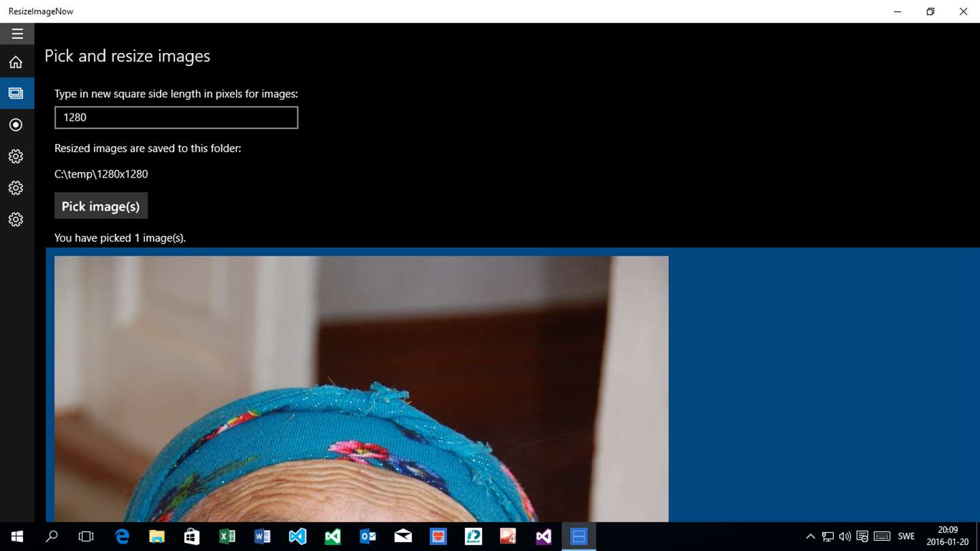980x551 pixels.
Task: Open the volume speaker tray icon
Action: pyautogui.click(x=845, y=537)
